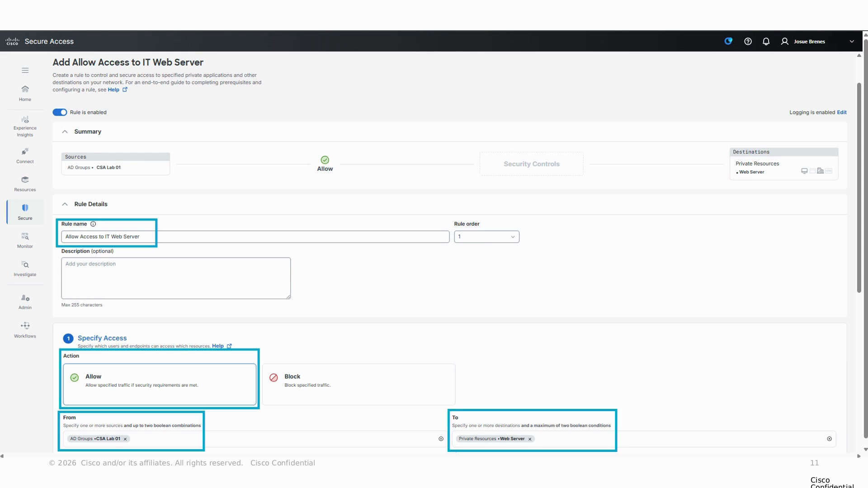This screenshot has height=488, width=868.
Task: Click the From sources input field
Action: pyautogui.click(x=255, y=439)
